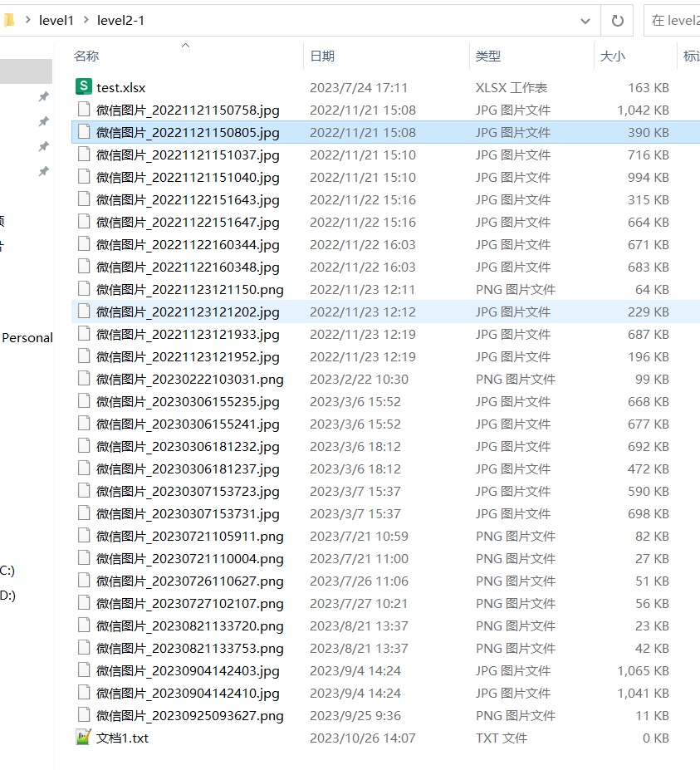Click file icon of 微信图片_20221121151037.jpg
The width and height of the screenshot is (700, 770).
(84, 154)
